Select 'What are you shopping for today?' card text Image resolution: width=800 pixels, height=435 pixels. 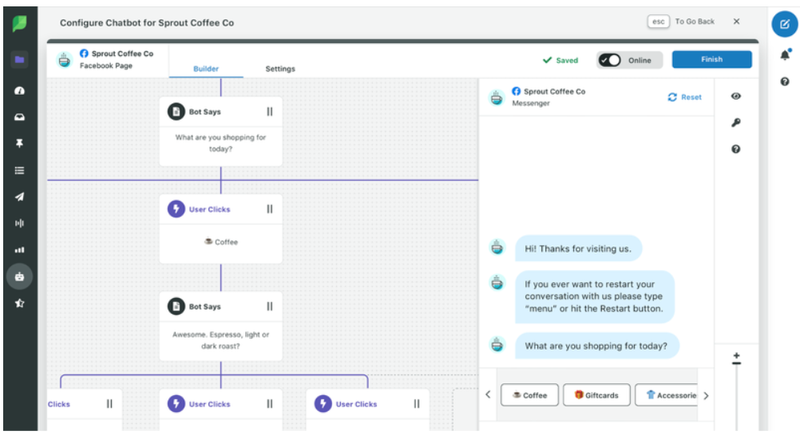click(220, 143)
